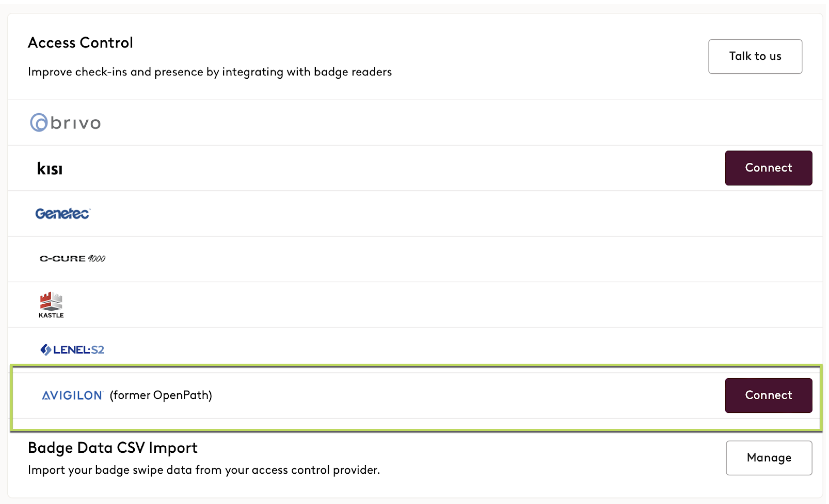Click the badge readers description text
829x504 pixels.
click(x=210, y=72)
